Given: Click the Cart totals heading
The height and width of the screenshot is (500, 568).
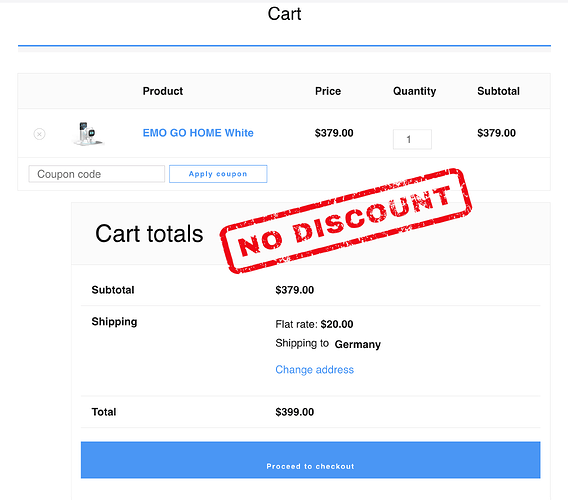Looking at the screenshot, I should pyautogui.click(x=149, y=234).
